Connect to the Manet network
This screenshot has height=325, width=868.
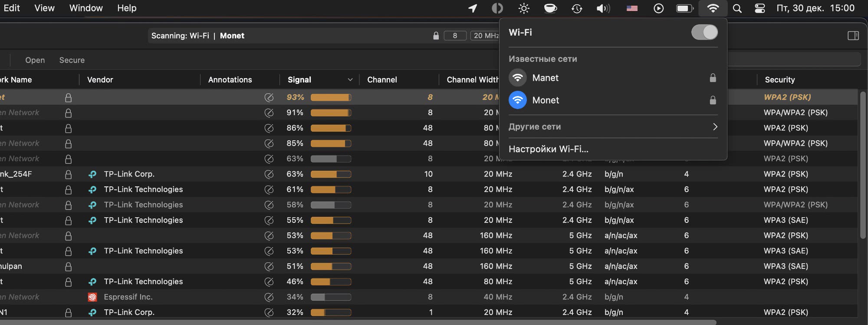[613, 78]
